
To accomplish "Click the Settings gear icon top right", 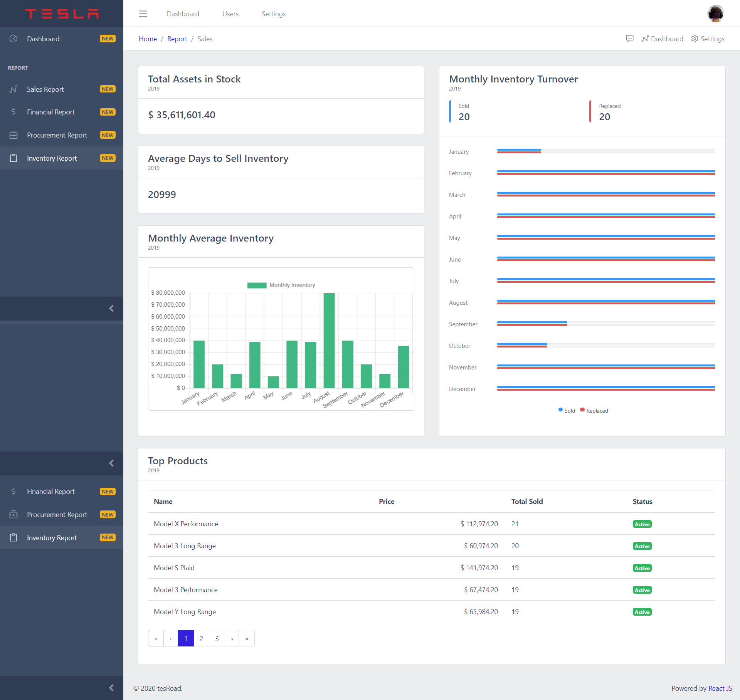I will pyautogui.click(x=695, y=39).
